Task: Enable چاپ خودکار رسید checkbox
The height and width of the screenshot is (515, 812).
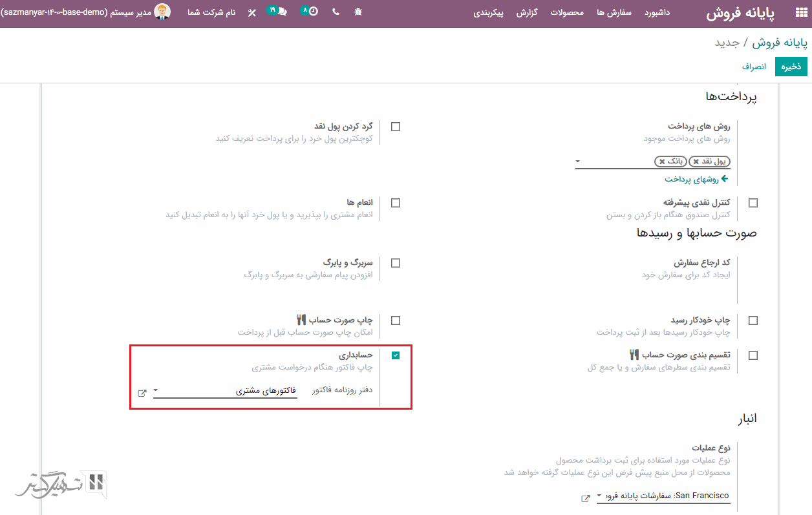Action: [753, 321]
